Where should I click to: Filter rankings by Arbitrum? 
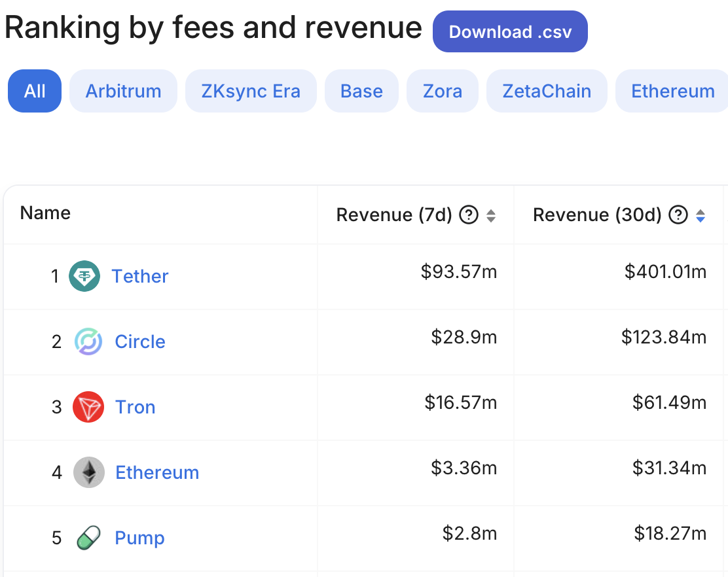(123, 91)
